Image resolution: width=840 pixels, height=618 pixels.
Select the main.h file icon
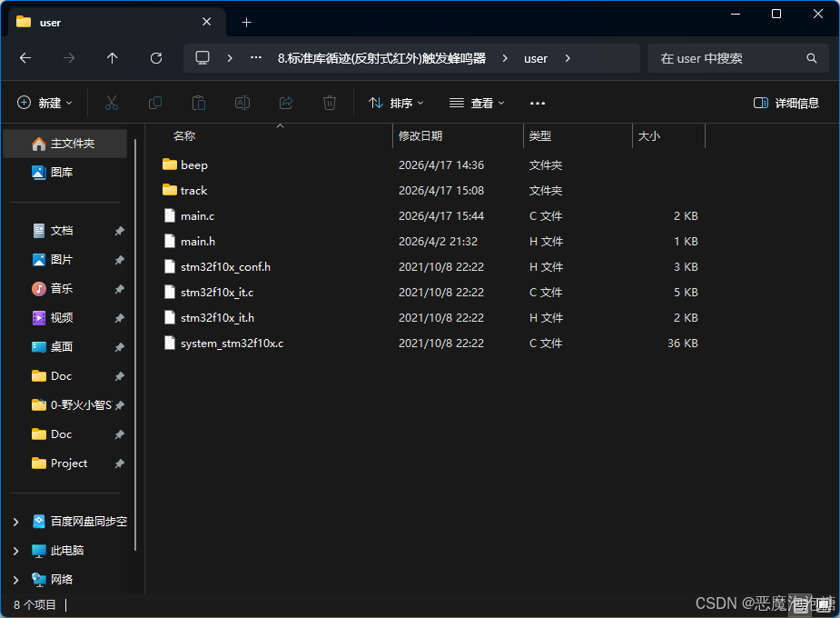point(170,241)
